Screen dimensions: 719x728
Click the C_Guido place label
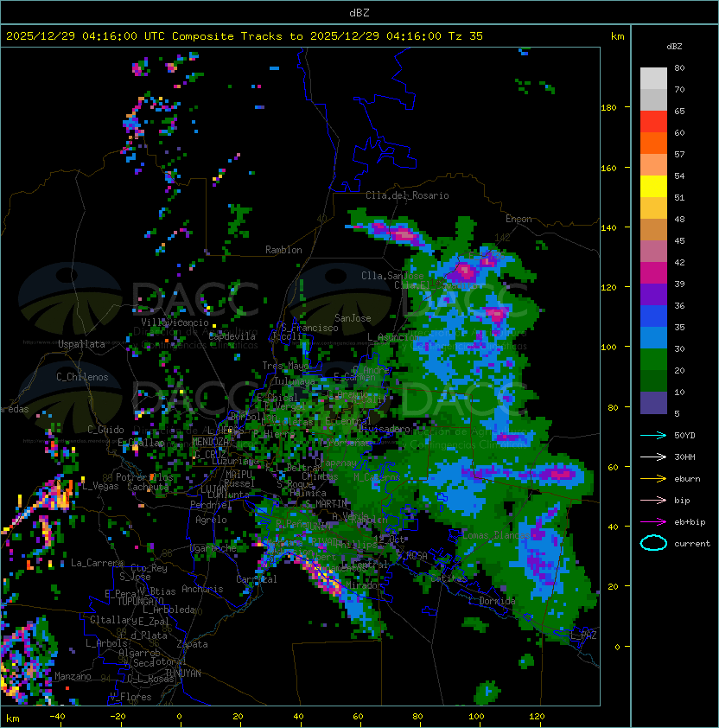(105, 430)
